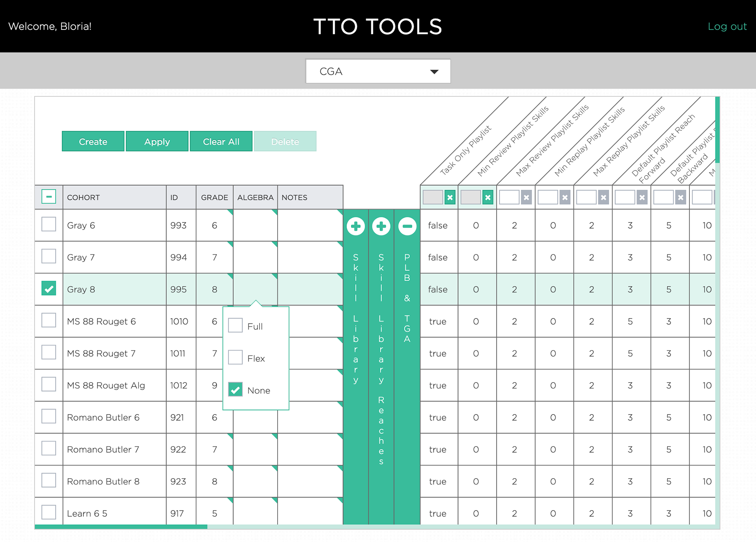Clear the Max Replay Playlist Skills filter
756x542 pixels.
(x=604, y=197)
